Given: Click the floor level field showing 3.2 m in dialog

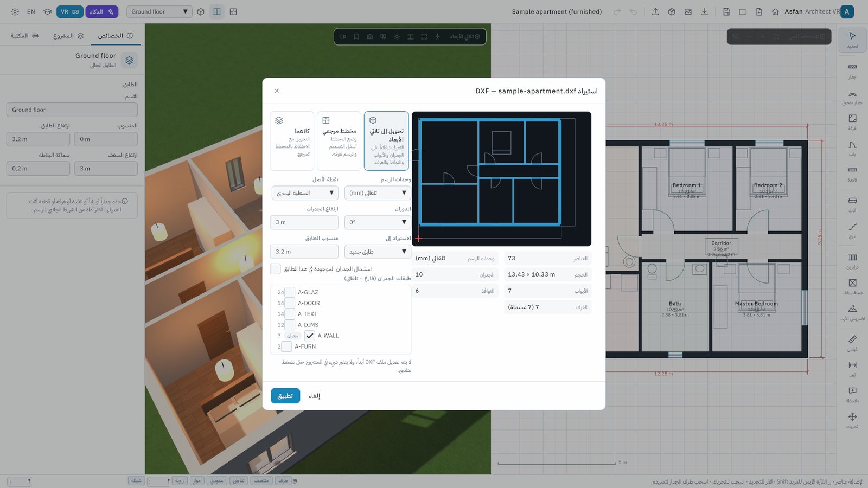Looking at the screenshot, I should 304,252.
